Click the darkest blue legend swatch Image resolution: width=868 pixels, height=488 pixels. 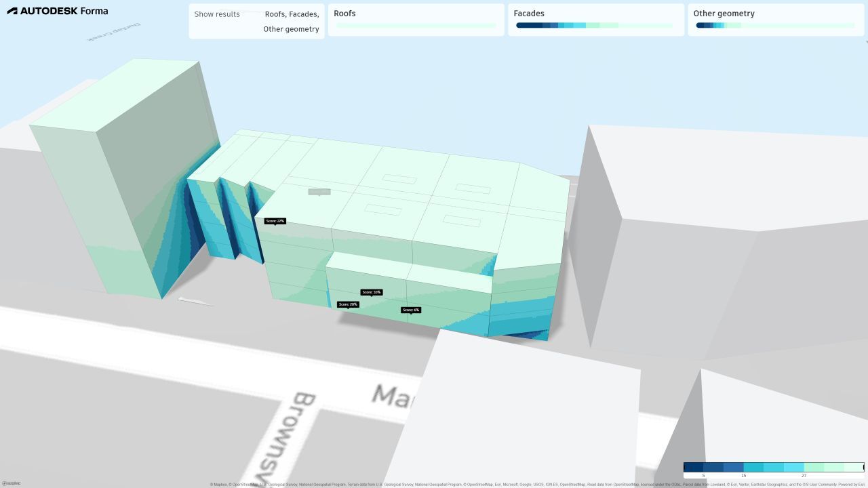(694, 467)
